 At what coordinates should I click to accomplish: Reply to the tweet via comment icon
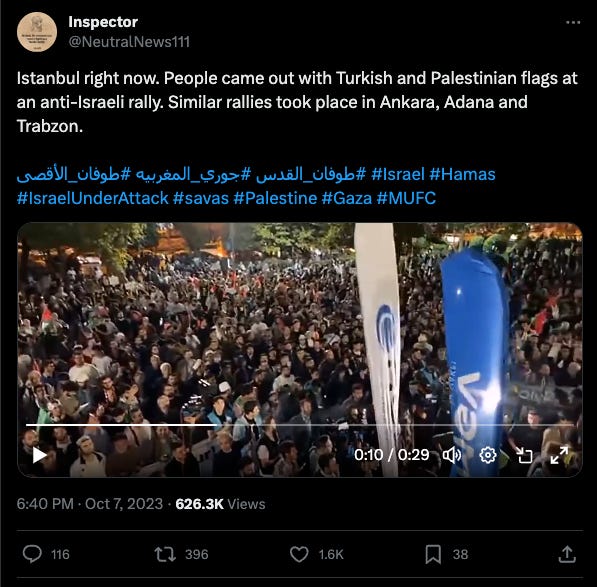click(32, 554)
